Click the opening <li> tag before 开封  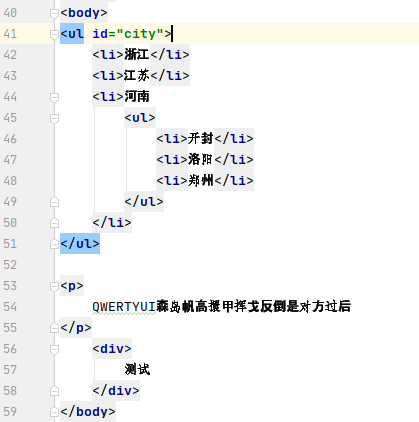pos(172,138)
